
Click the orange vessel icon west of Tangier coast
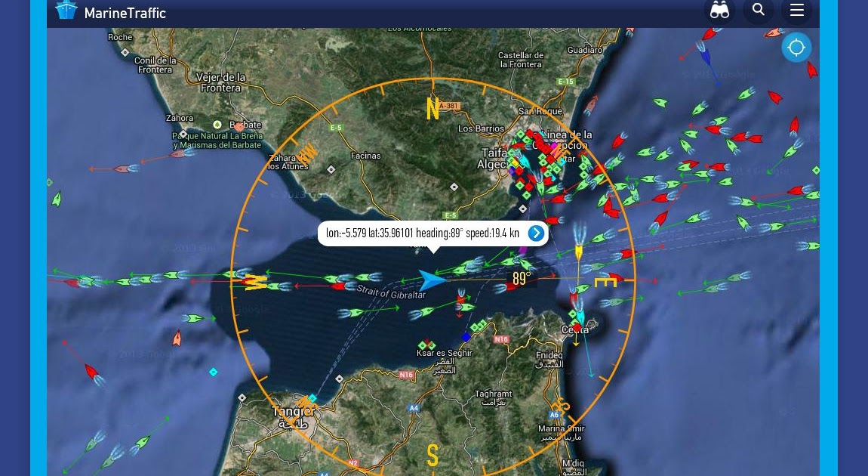pos(177,338)
